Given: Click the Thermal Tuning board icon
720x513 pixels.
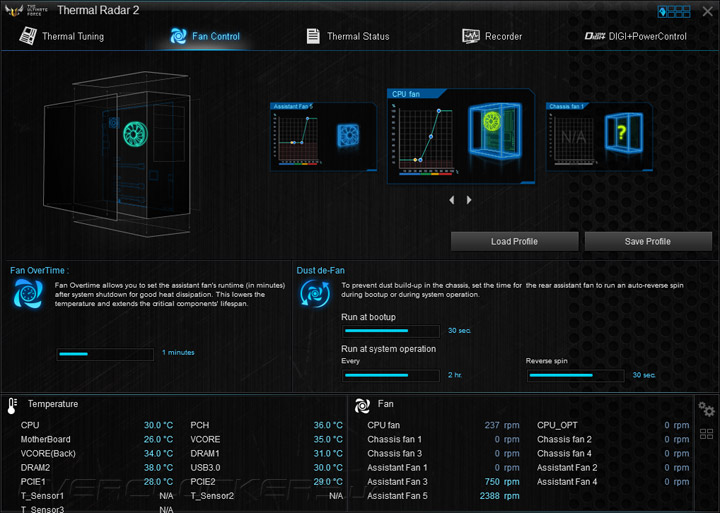Looking at the screenshot, I should pyautogui.click(x=28, y=36).
